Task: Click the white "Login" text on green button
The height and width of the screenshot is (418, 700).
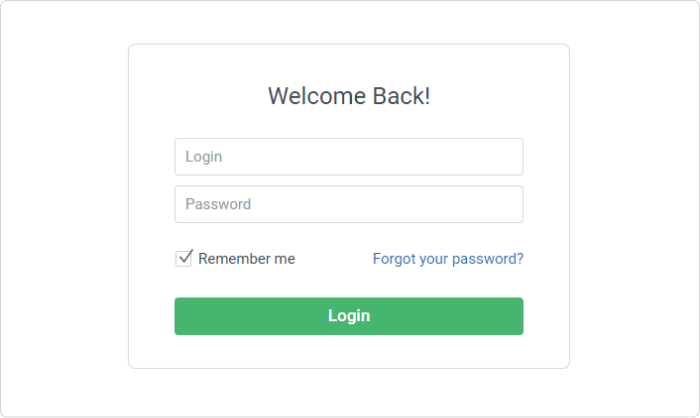Action: click(x=349, y=316)
